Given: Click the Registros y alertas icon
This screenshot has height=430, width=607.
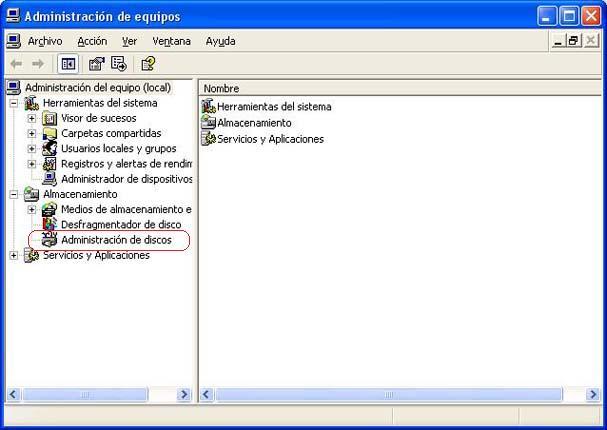Looking at the screenshot, I should pos(50,164).
